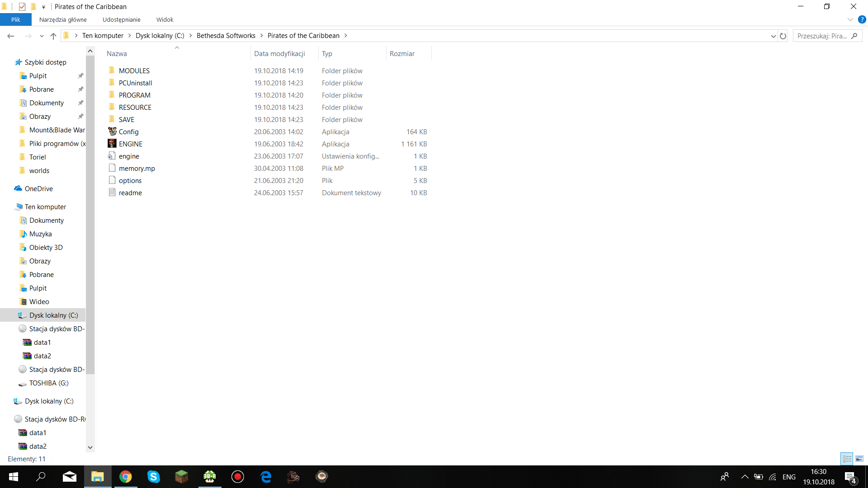Open Quick Access Toolbar customize dropdown

[43, 7]
